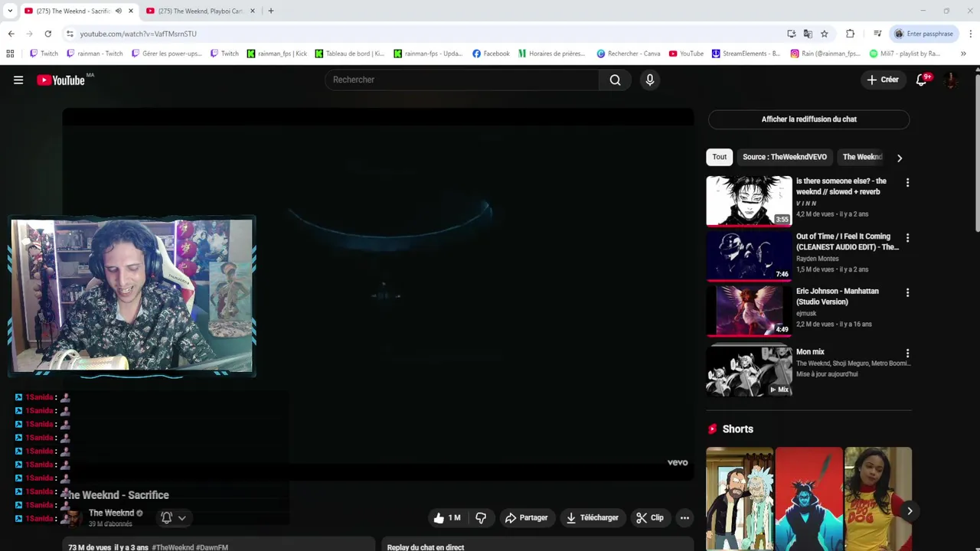Open the translate page icon in address bar
This screenshot has height=551, width=980.
click(808, 34)
